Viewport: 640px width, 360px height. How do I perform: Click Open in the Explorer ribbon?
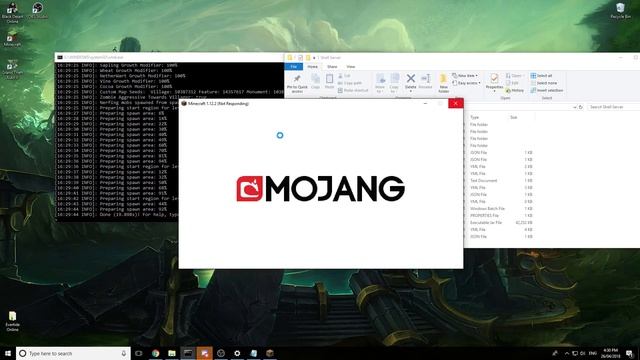coord(514,76)
